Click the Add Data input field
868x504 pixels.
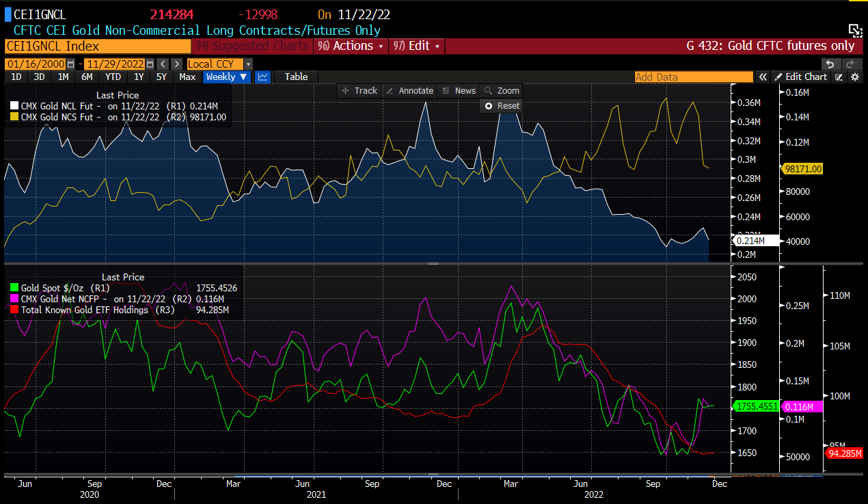click(692, 77)
